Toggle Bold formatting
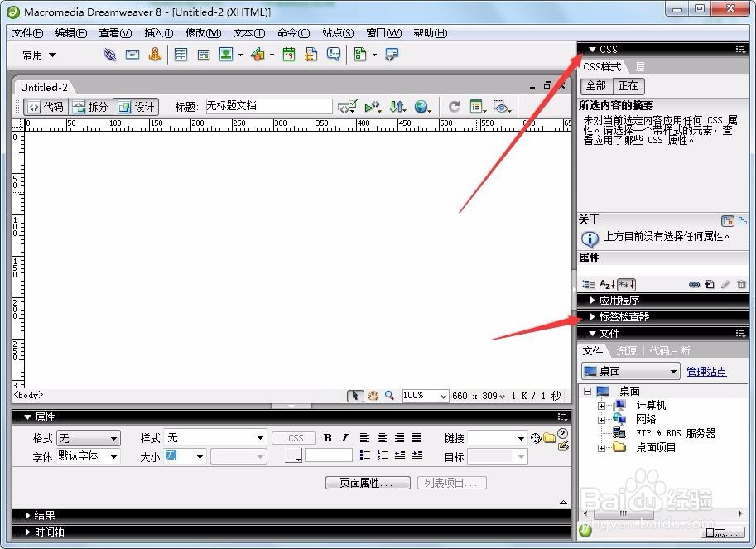This screenshot has height=549, width=756. pyautogui.click(x=327, y=438)
